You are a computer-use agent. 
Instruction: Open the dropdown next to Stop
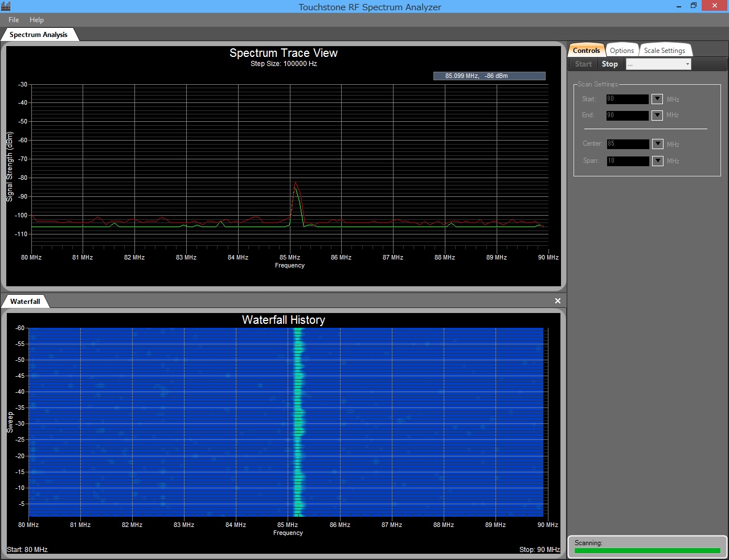tap(658, 64)
